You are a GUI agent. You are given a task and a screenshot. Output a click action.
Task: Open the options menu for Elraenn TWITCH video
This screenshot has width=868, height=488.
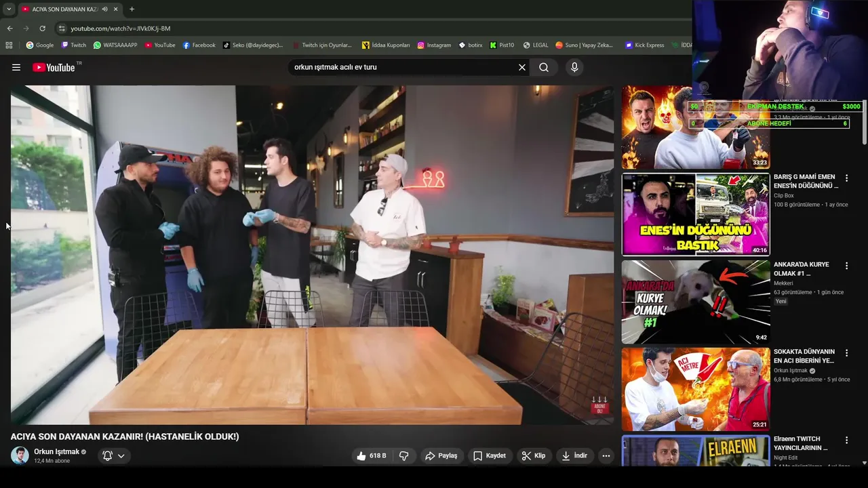point(846,441)
